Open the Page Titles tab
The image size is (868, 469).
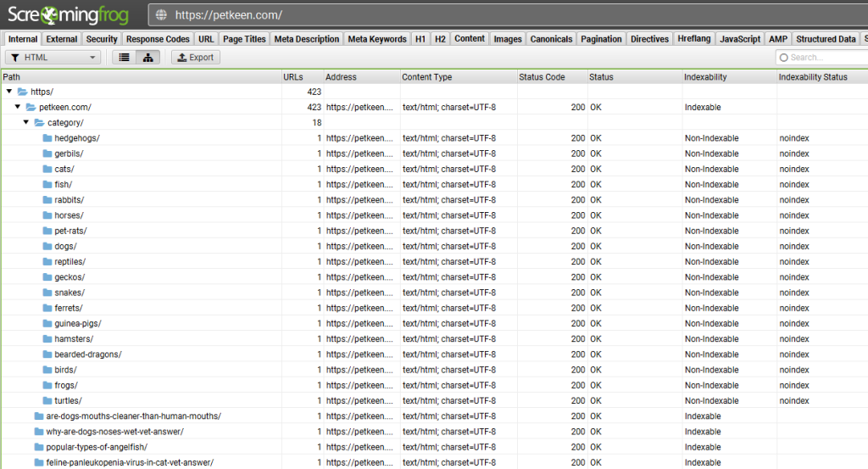point(244,39)
